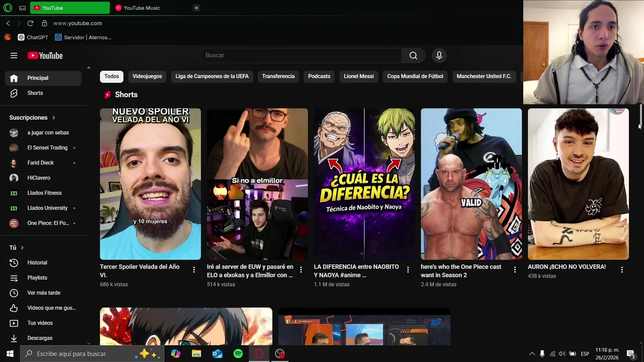This screenshot has width=644, height=362.
Task: Play Tercer Spoiler Velada short thumbnail
Action: pos(150,184)
